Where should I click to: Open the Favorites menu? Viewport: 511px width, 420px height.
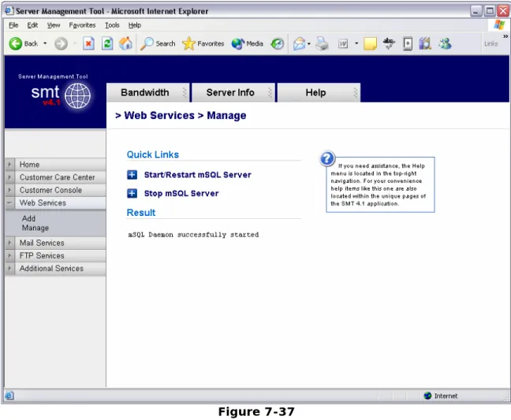tap(82, 25)
